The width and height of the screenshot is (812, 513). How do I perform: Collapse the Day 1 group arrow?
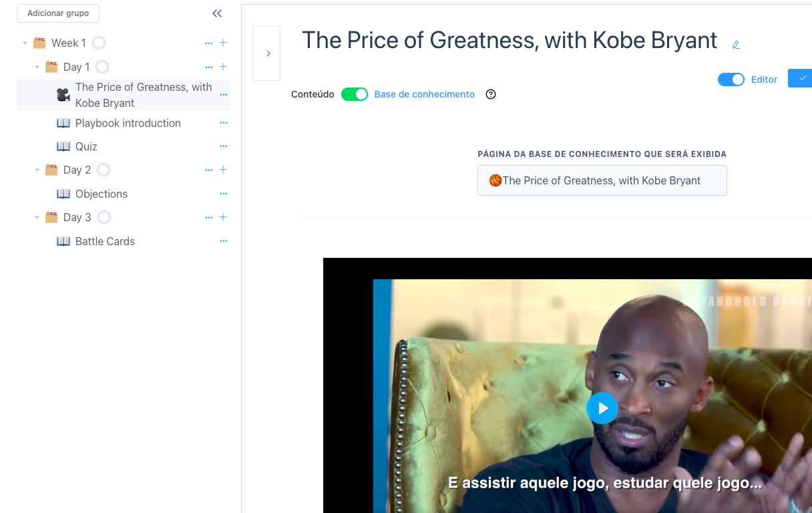point(37,67)
